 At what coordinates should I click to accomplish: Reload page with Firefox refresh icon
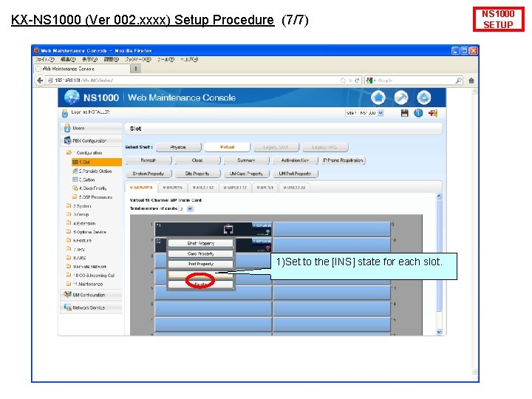(357, 81)
